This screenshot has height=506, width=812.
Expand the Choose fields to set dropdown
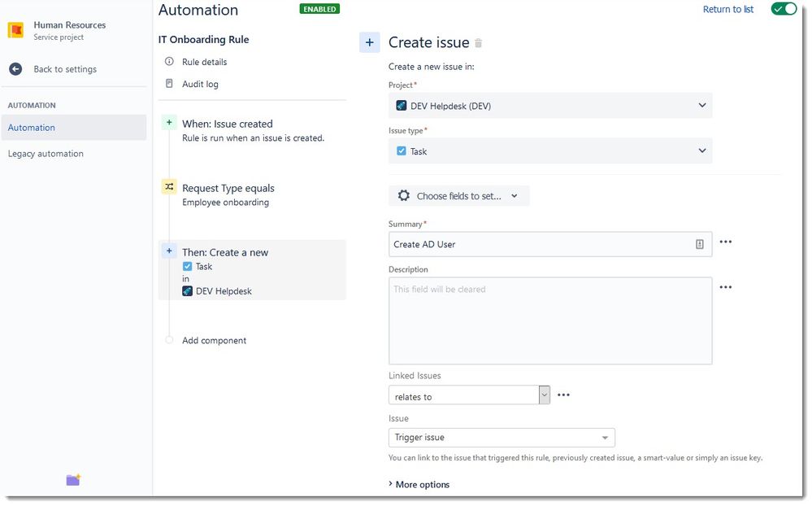(458, 196)
